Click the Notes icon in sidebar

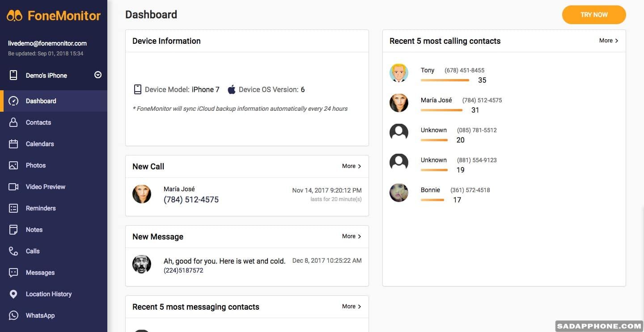click(13, 230)
